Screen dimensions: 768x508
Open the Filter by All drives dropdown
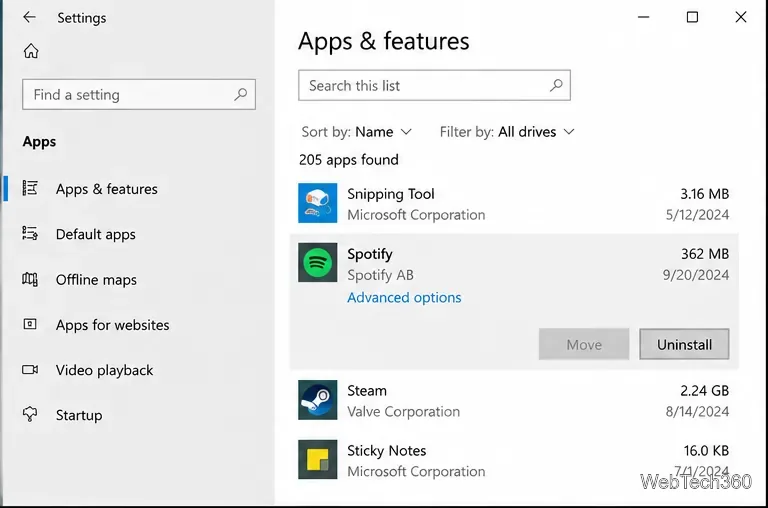tap(507, 132)
